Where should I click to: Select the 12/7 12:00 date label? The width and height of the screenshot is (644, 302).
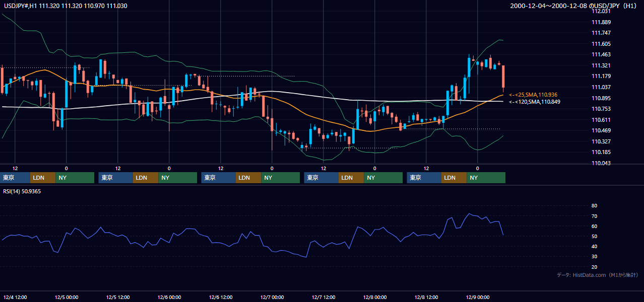click(x=323, y=297)
